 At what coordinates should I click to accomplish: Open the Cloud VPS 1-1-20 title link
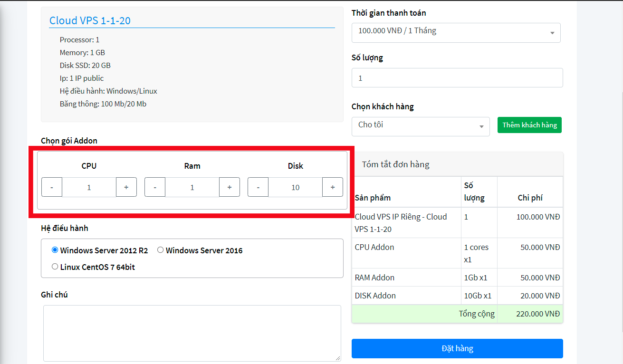click(90, 20)
